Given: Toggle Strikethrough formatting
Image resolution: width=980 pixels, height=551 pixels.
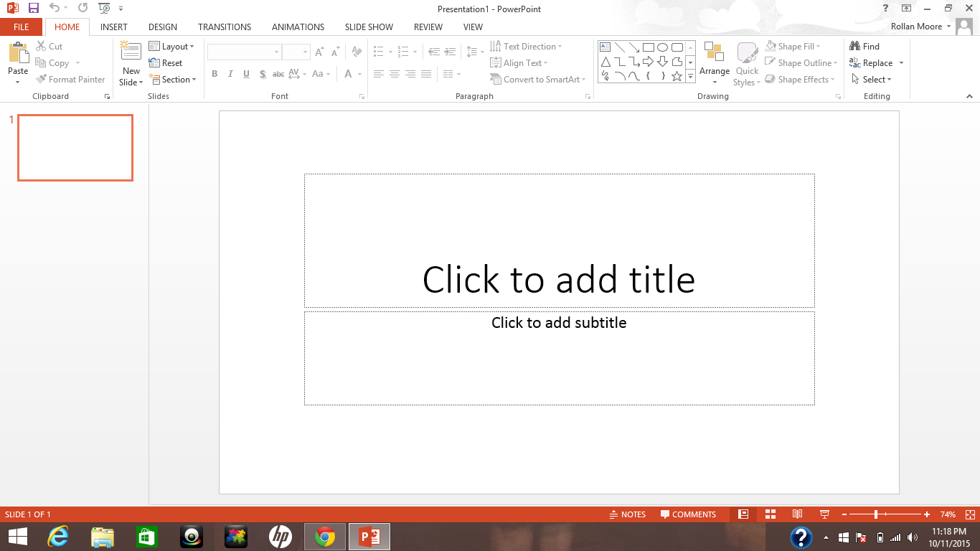Looking at the screenshot, I should click(x=278, y=74).
